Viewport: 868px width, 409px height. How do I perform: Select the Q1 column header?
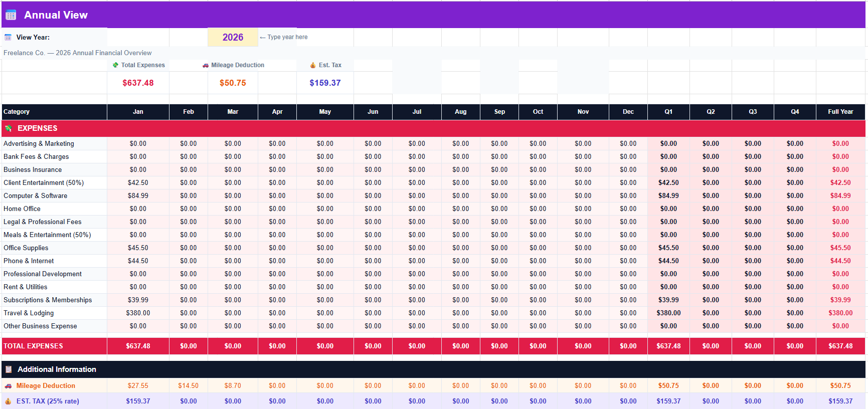coord(668,112)
